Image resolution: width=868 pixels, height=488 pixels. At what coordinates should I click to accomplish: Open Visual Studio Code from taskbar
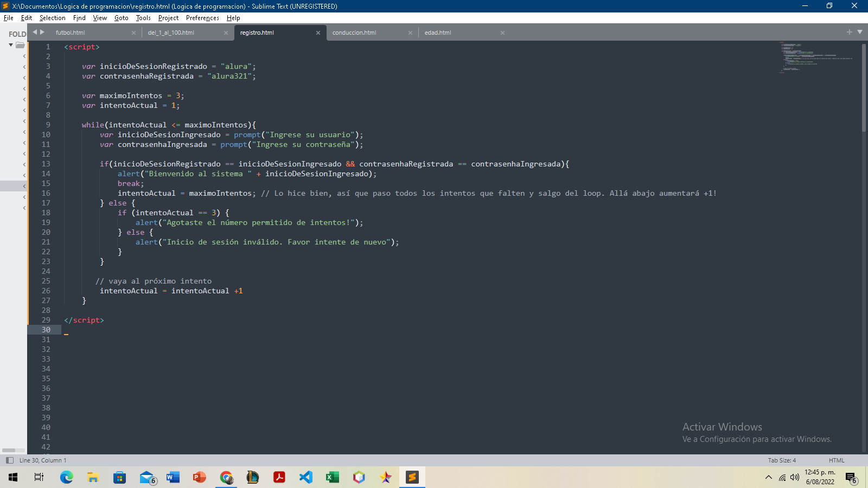tap(306, 477)
